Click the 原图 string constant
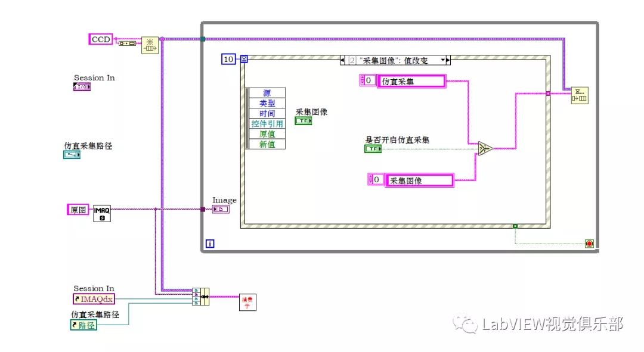The width and height of the screenshot is (644, 352). point(78,210)
